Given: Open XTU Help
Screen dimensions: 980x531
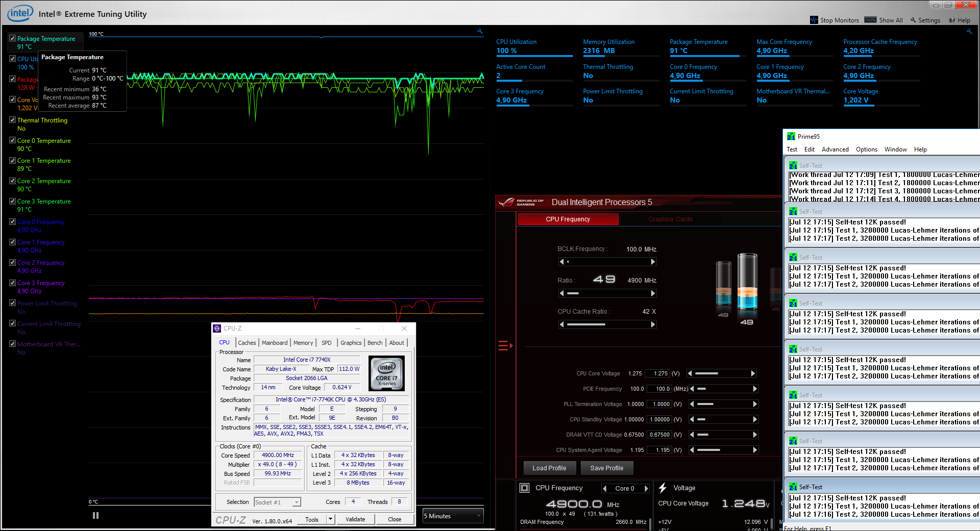Looking at the screenshot, I should (960, 20).
